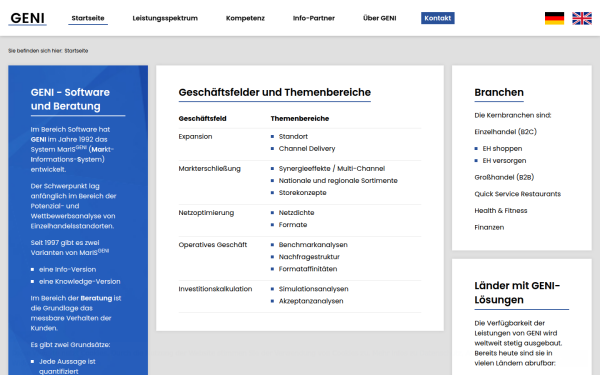Click Großhandel (B2B) in Branchen

(x=504, y=177)
